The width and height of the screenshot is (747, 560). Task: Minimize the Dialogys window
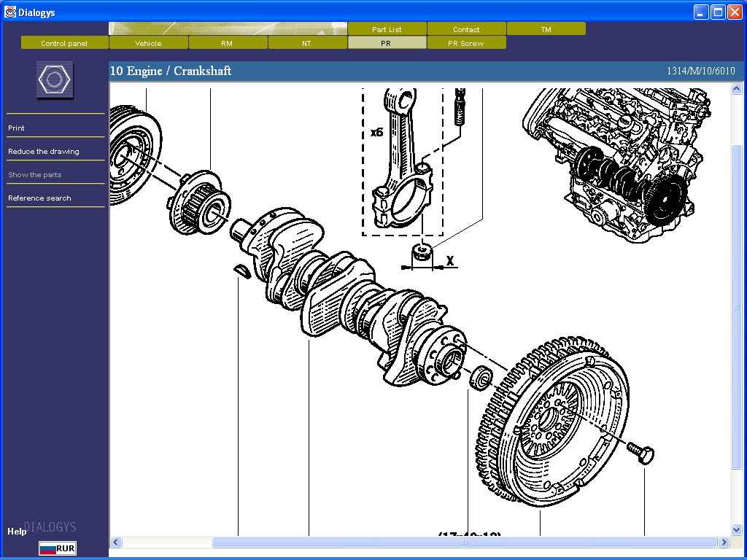(x=700, y=12)
